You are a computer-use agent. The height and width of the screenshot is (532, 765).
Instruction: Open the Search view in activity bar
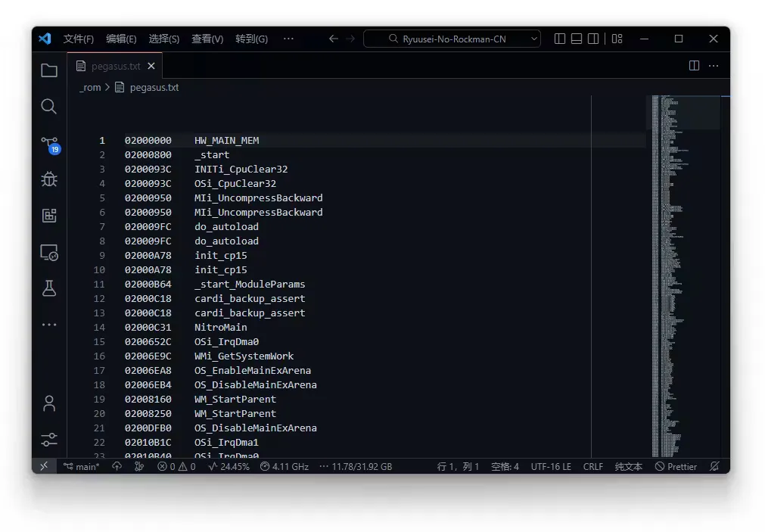coord(49,107)
